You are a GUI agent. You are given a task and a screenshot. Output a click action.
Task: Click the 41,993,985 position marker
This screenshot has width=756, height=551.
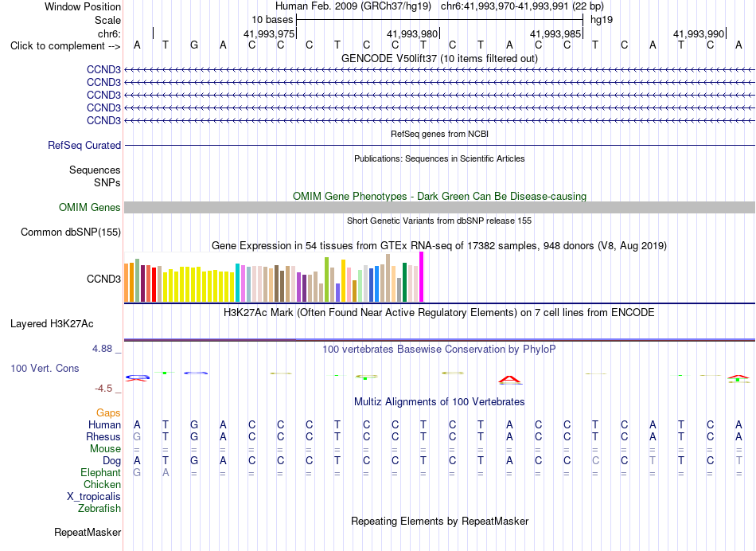(x=555, y=33)
